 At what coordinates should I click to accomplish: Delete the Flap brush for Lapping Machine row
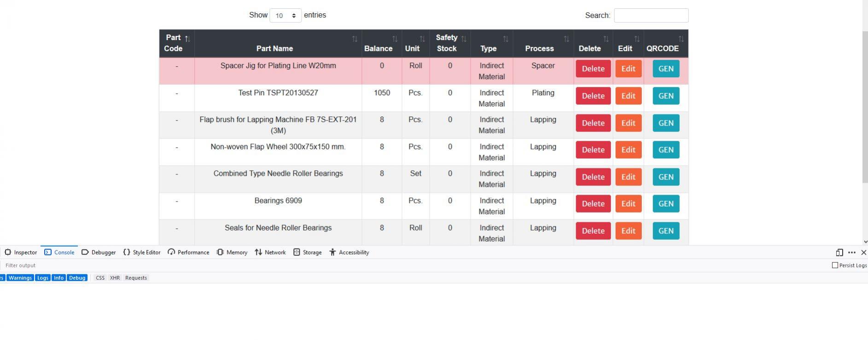[x=593, y=123]
